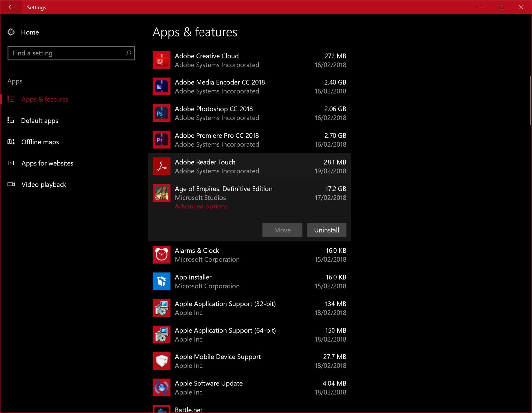532x413 pixels.
Task: Click the Home gear icon
Action: pos(11,32)
